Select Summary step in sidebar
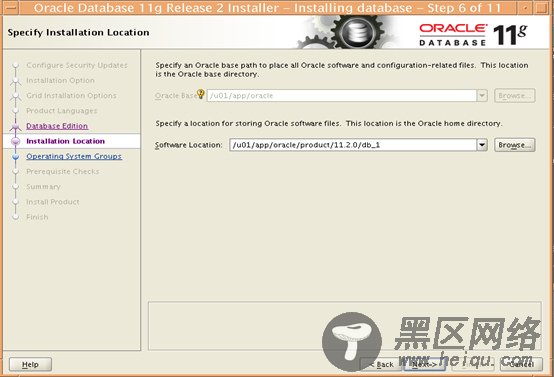This screenshot has width=554, height=377. click(43, 187)
